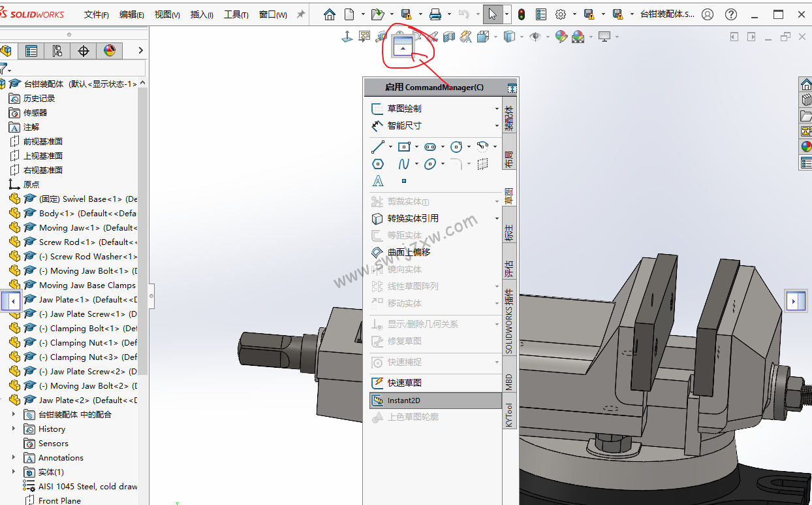Toggle 快速草图 (Rapid Sketch)
This screenshot has height=505, width=812.
pos(405,383)
